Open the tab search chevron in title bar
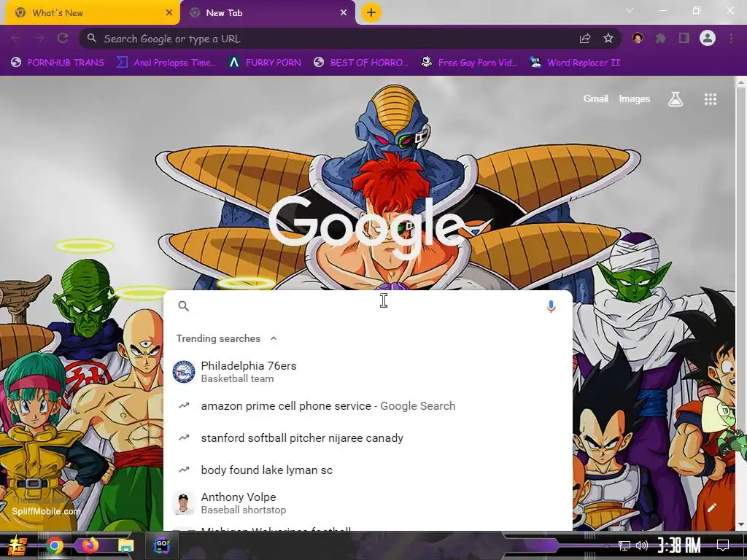The width and height of the screenshot is (747, 560). tap(630, 10)
